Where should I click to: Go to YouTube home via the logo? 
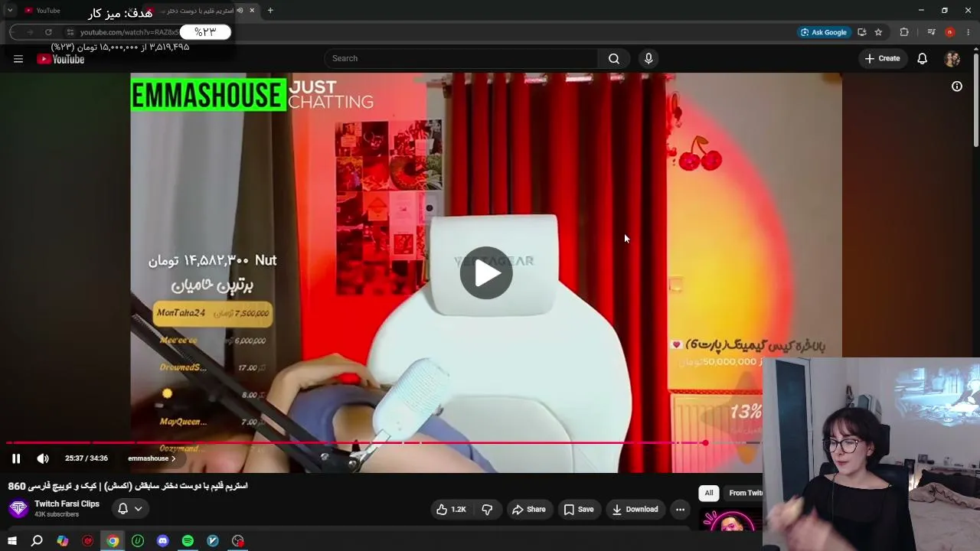[60, 59]
